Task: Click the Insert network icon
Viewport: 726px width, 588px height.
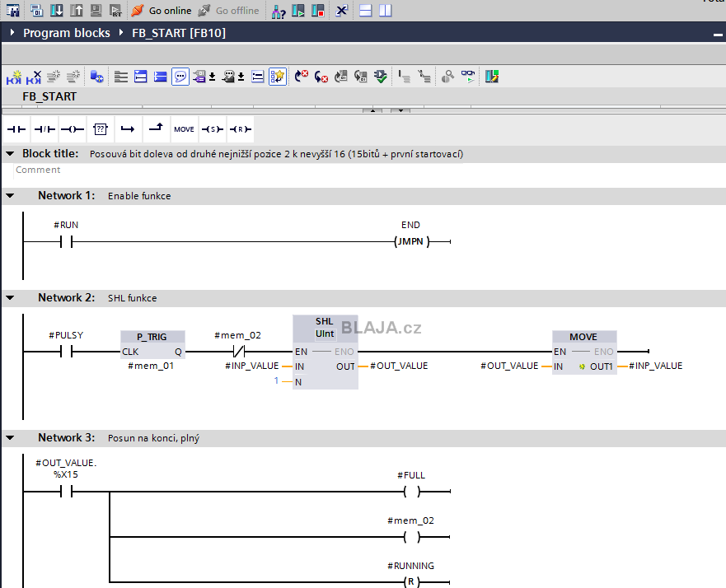Action: click(x=14, y=77)
